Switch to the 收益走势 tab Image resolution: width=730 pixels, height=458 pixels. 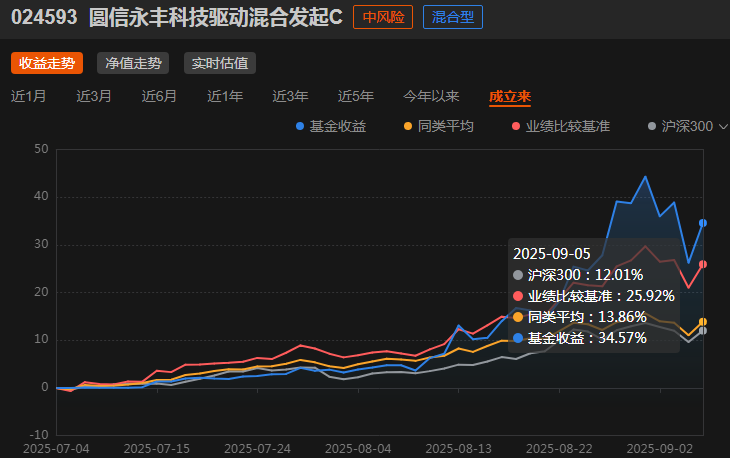coord(47,63)
